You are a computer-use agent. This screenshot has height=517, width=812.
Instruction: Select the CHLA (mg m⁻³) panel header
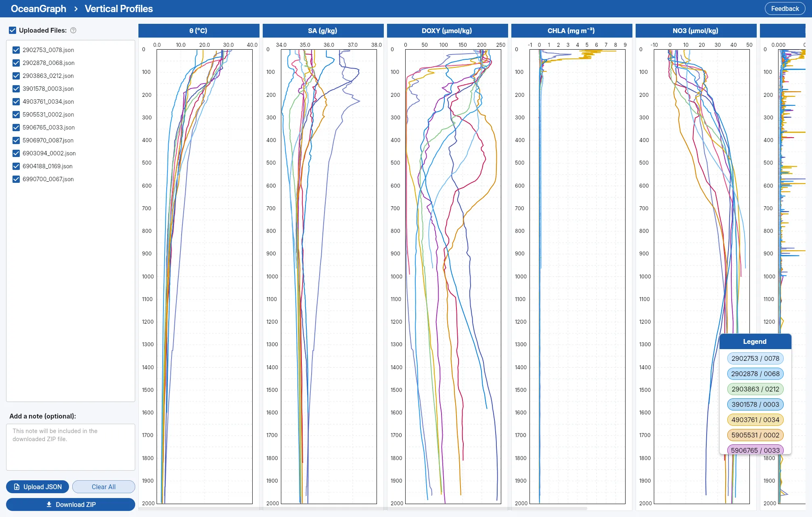click(571, 31)
